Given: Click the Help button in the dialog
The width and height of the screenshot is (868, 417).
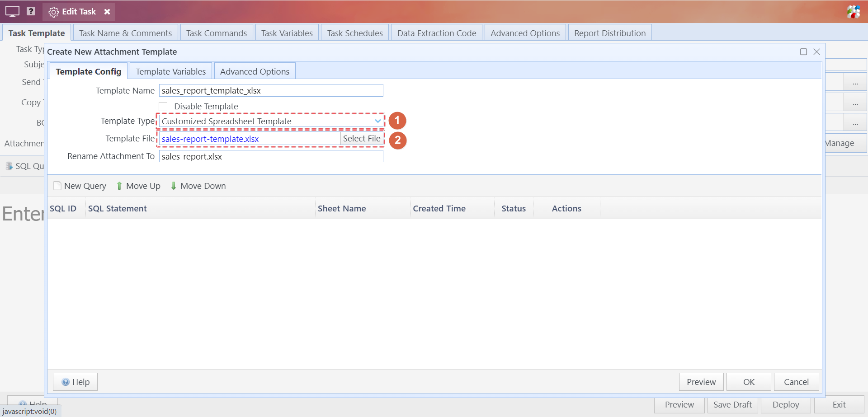Looking at the screenshot, I should (75, 382).
